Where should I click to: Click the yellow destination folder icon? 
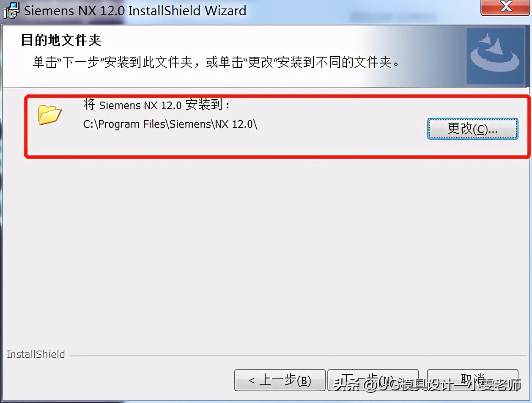49,114
